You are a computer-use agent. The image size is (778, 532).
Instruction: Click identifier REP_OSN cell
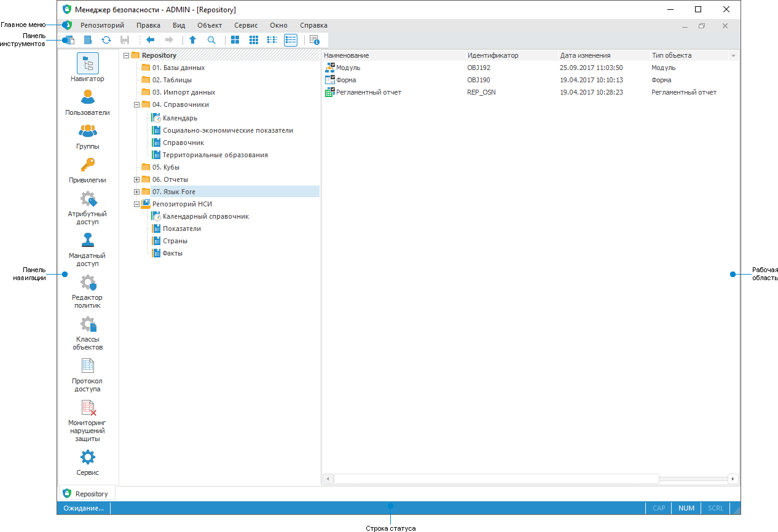coord(481,92)
